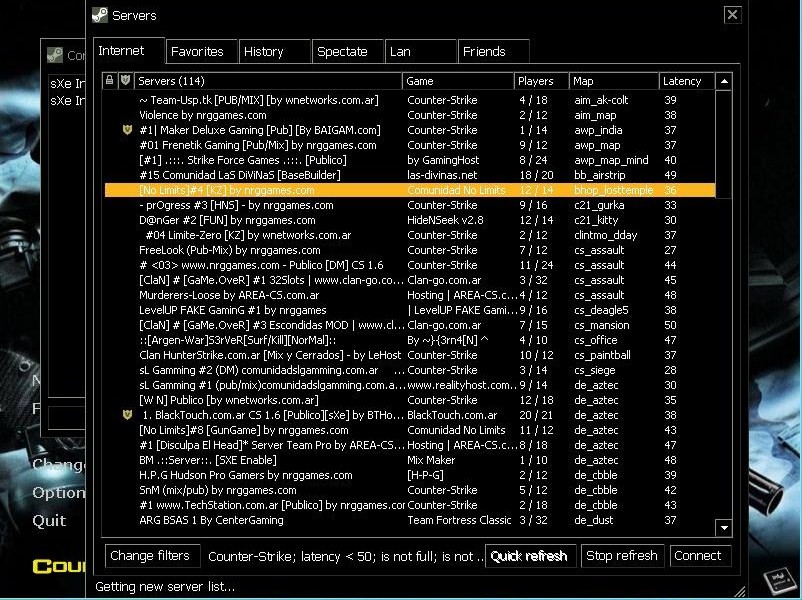Screen dimensions: 802x600
Task: Select highlighted server '[No Limits]#4 [KZ]'
Action: (410, 190)
